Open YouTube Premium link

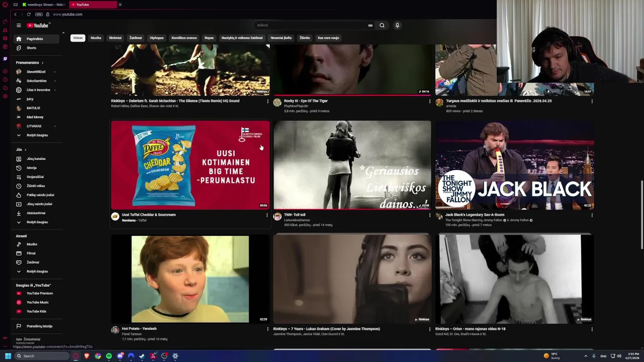click(x=36, y=293)
